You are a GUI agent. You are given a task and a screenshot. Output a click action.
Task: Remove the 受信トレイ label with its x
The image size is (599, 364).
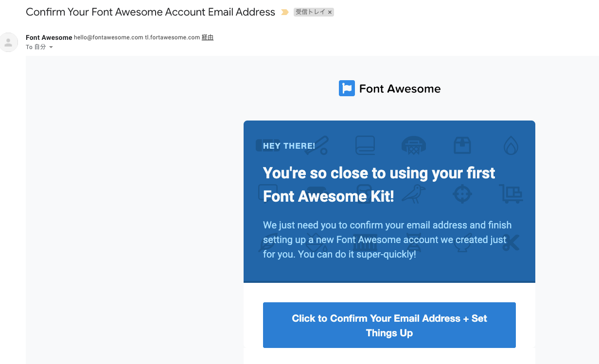tap(330, 13)
